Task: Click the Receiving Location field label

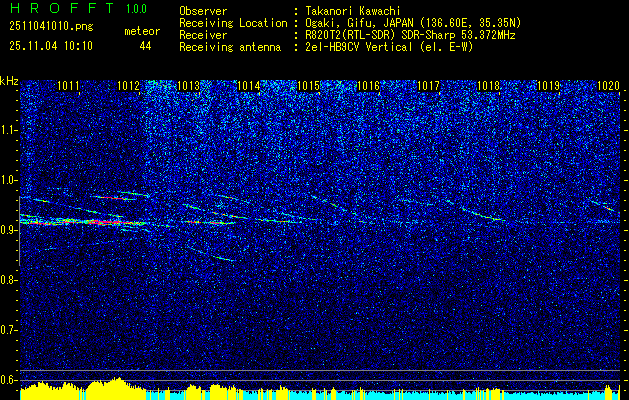Action: 233,23
